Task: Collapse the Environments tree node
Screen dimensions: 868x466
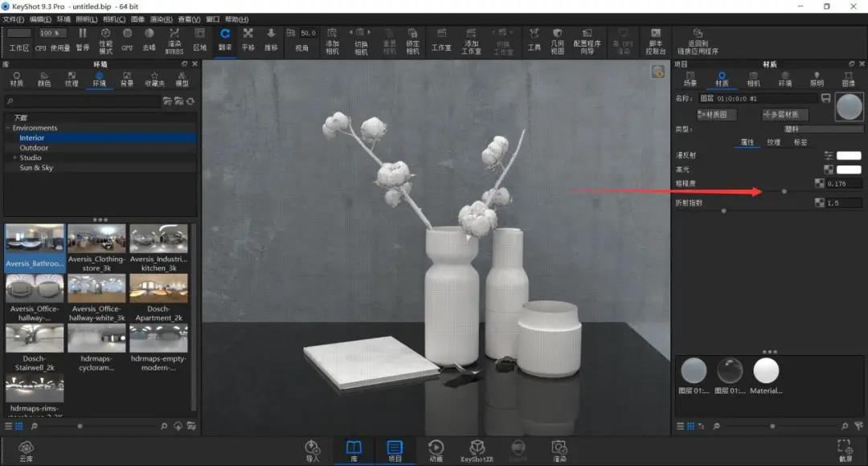Action: (x=8, y=128)
